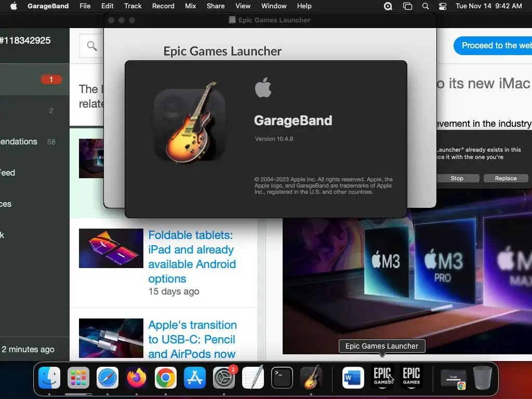532x399 pixels.
Task: Open the Track menu
Action: (132, 6)
